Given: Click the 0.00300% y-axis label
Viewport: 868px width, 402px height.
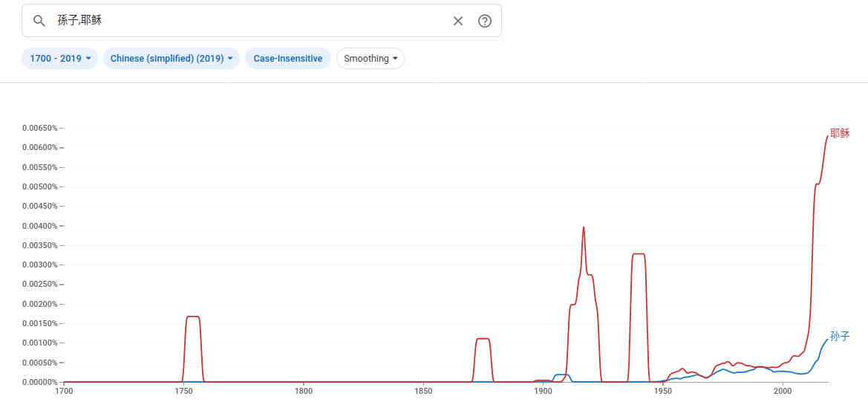Looking at the screenshot, I should click(39, 265).
